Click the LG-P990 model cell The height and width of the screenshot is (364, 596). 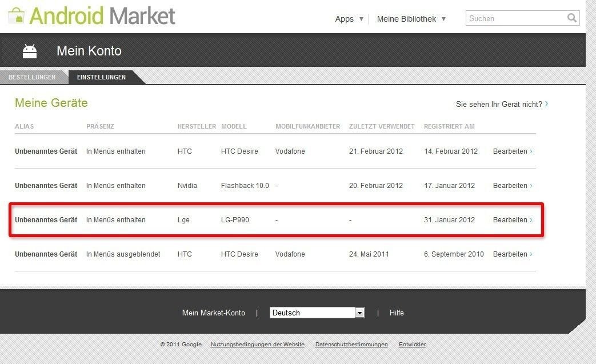click(235, 219)
